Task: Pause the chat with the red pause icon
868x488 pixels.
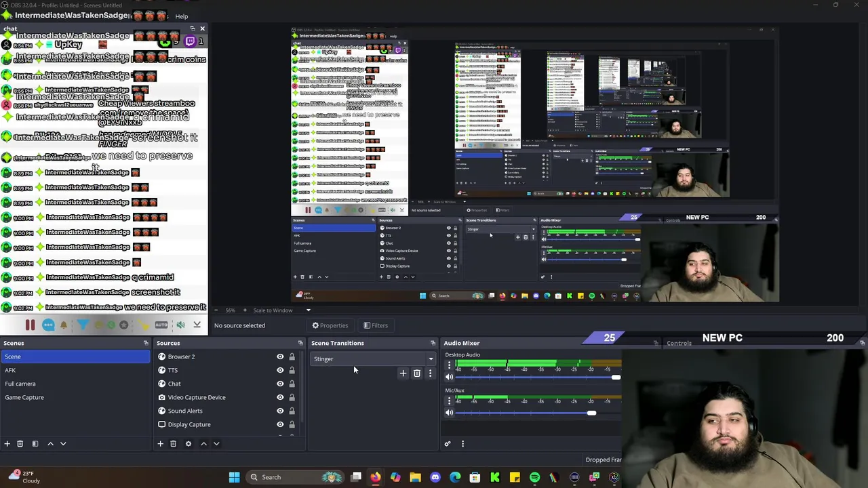Action: pyautogui.click(x=30, y=325)
